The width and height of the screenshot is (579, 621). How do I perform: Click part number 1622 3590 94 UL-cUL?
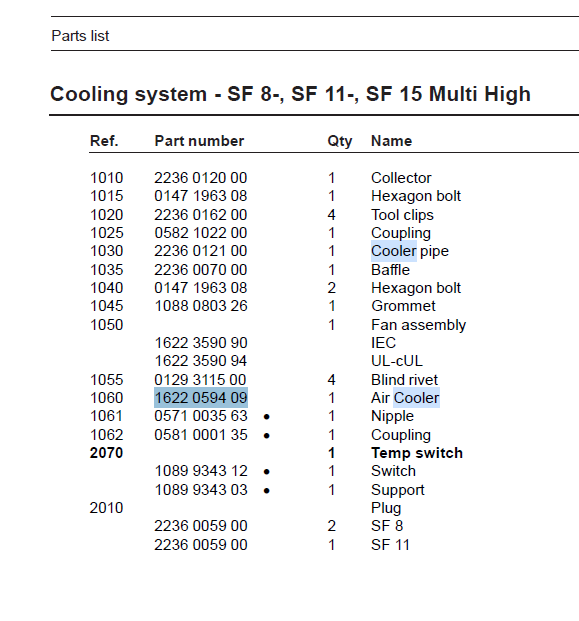(x=201, y=361)
